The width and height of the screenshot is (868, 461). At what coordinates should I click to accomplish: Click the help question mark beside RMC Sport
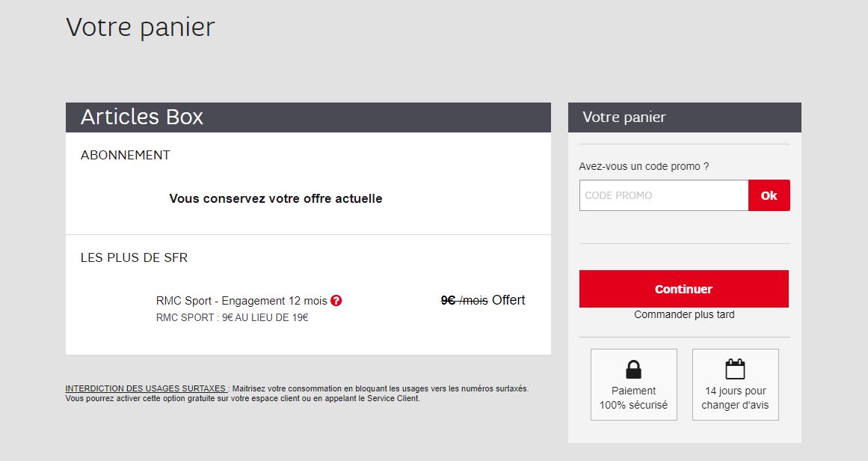click(x=336, y=300)
